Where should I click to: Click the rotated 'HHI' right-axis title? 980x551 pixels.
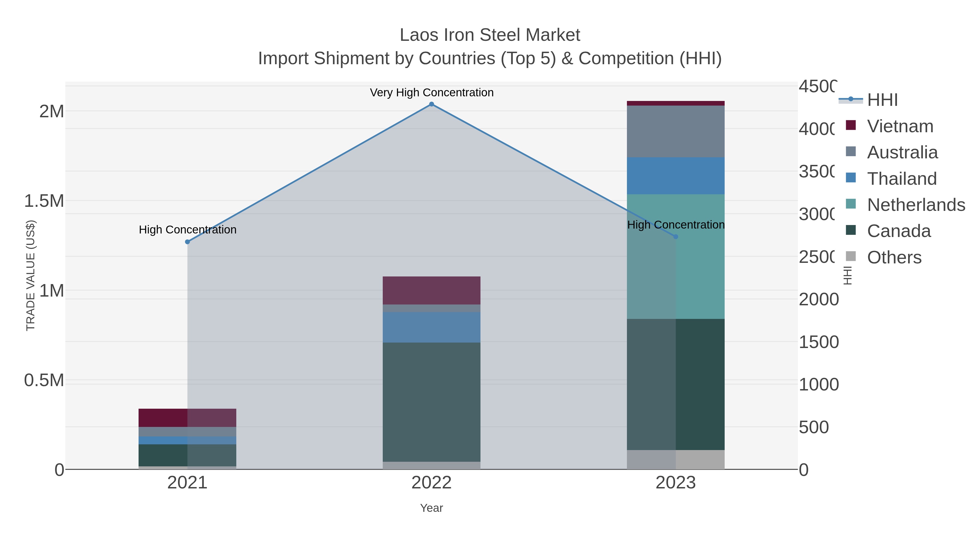coord(848,276)
